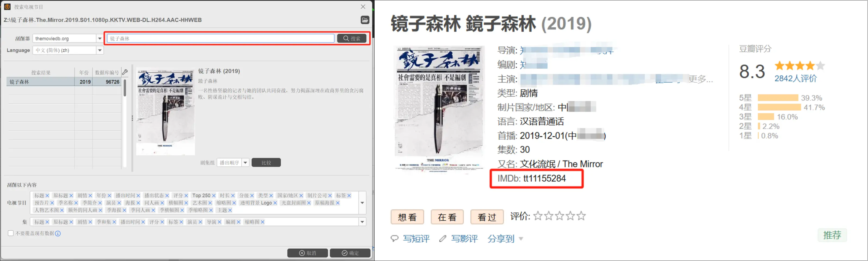Click the 确定 confirm button
This screenshot has height=261, width=868.
coord(350,253)
